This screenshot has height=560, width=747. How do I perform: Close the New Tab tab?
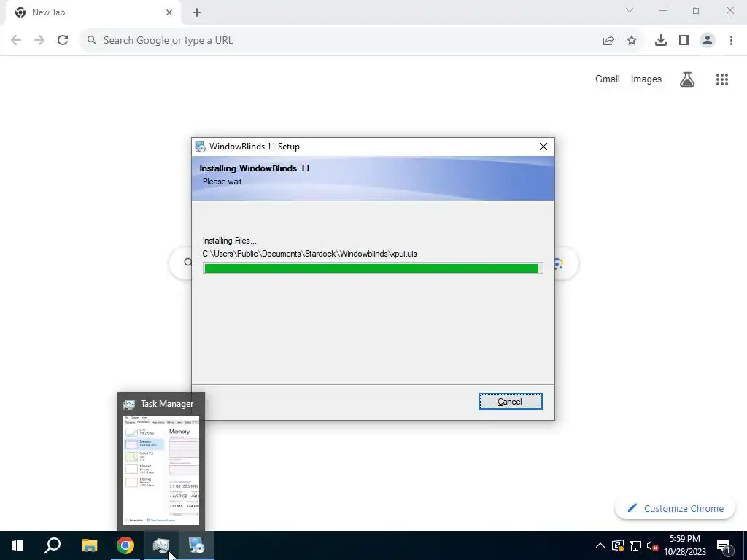[169, 12]
